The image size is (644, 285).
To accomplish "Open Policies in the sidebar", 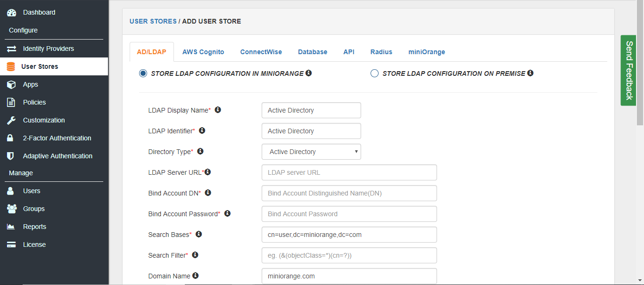I will 54,102.
